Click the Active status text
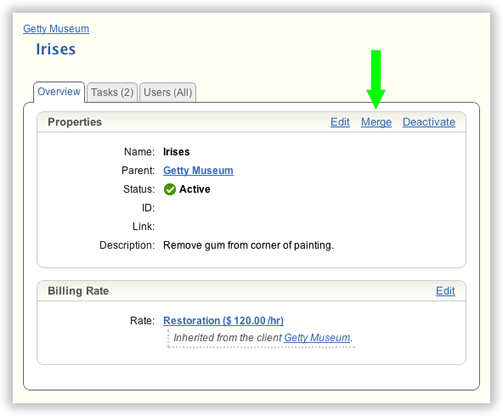This screenshot has width=503, height=416. (x=195, y=189)
